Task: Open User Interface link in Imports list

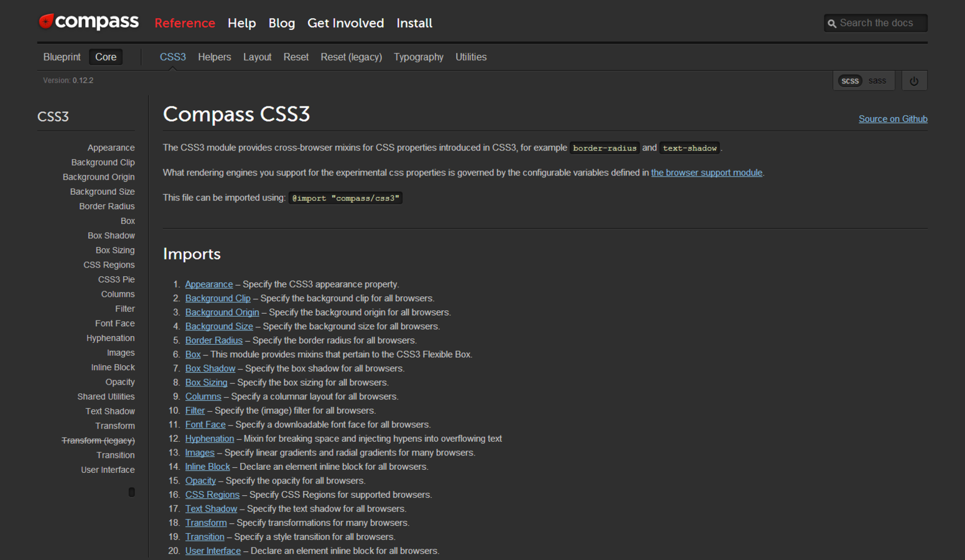Action: click(x=213, y=551)
